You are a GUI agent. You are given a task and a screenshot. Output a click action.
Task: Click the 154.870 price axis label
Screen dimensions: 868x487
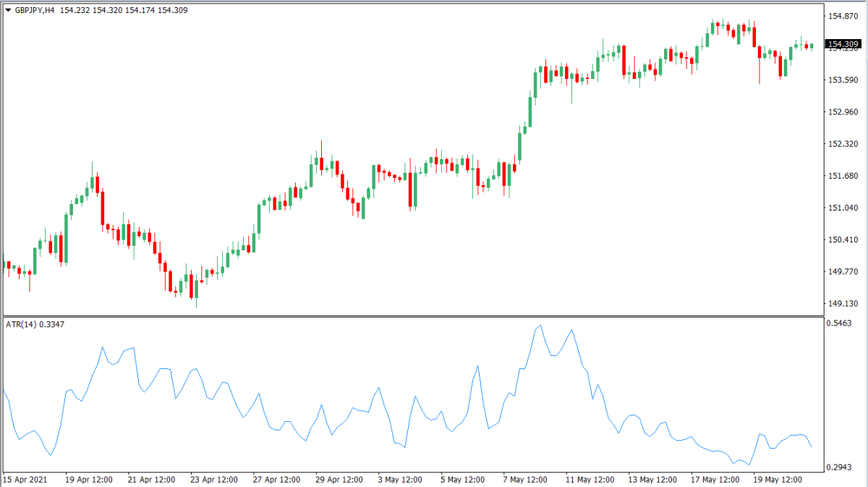(x=843, y=16)
